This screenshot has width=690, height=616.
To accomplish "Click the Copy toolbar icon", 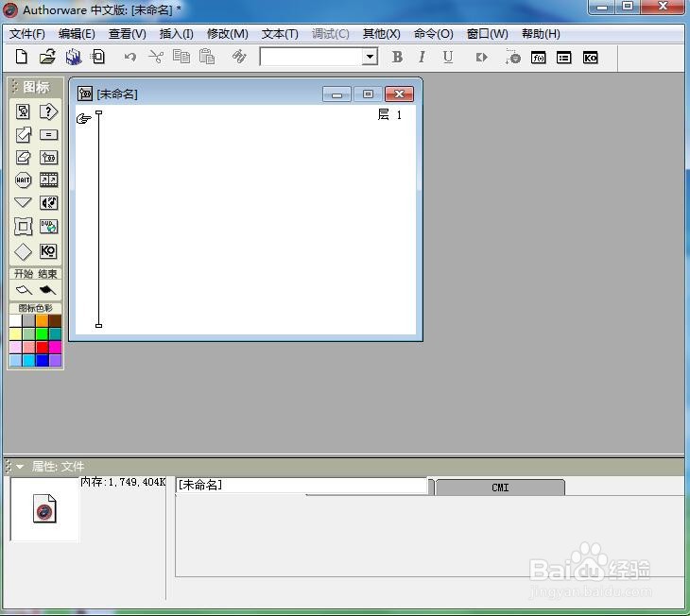I will [x=181, y=57].
